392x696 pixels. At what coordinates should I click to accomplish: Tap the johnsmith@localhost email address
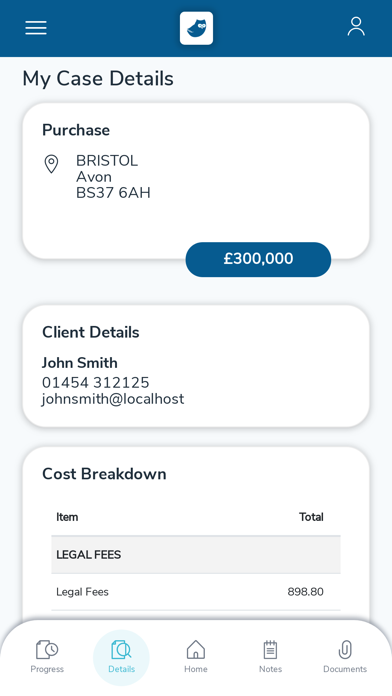point(113,399)
